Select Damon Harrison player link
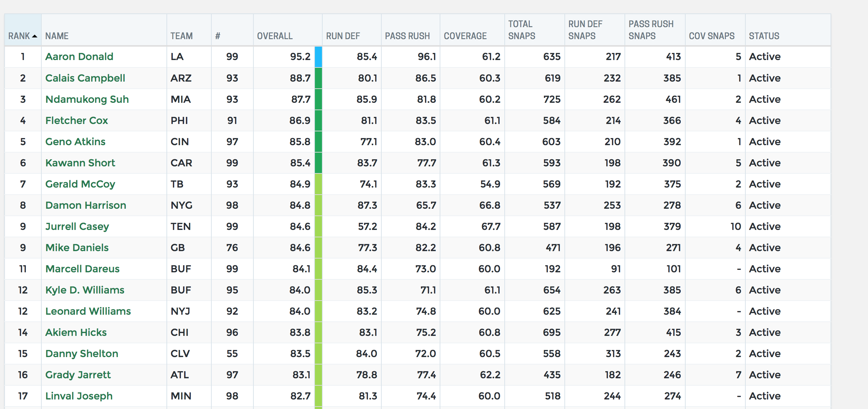Image resolution: width=868 pixels, height=409 pixels. pyautogui.click(x=86, y=205)
